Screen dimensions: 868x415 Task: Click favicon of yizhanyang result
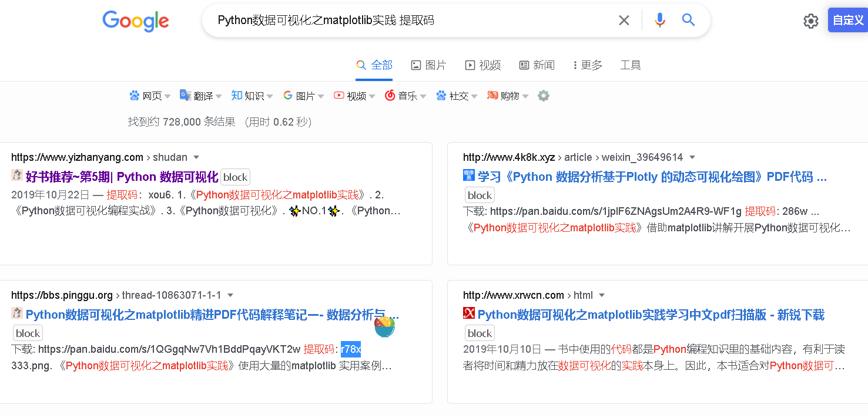17,175
